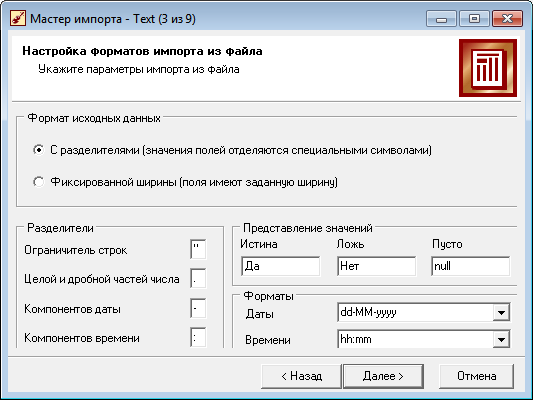Click the 'Компонентов времени' separator field
533x400 pixels.
click(198, 337)
